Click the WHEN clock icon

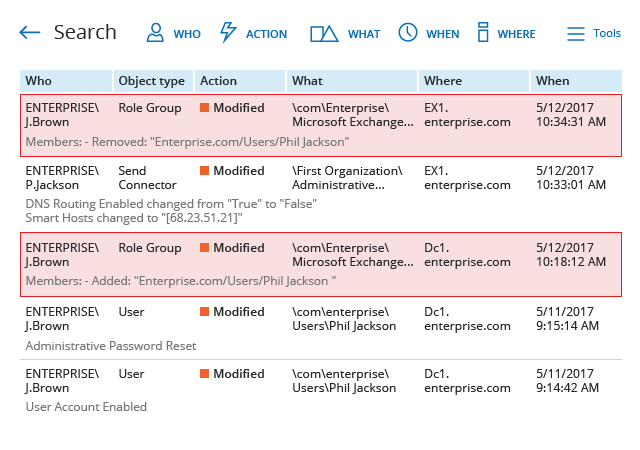point(408,32)
